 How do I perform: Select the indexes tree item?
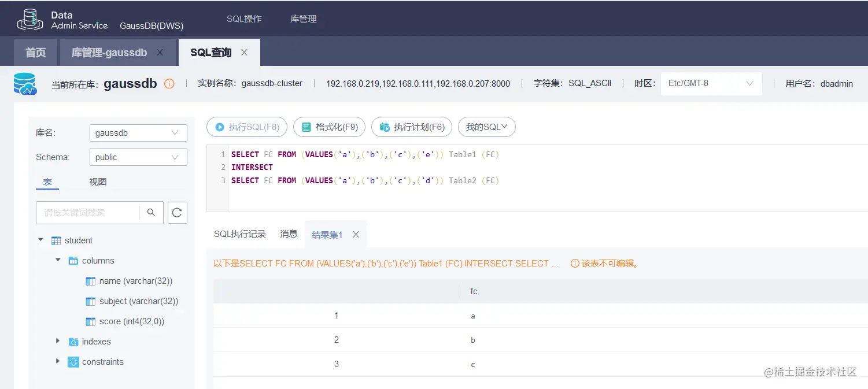click(x=97, y=342)
